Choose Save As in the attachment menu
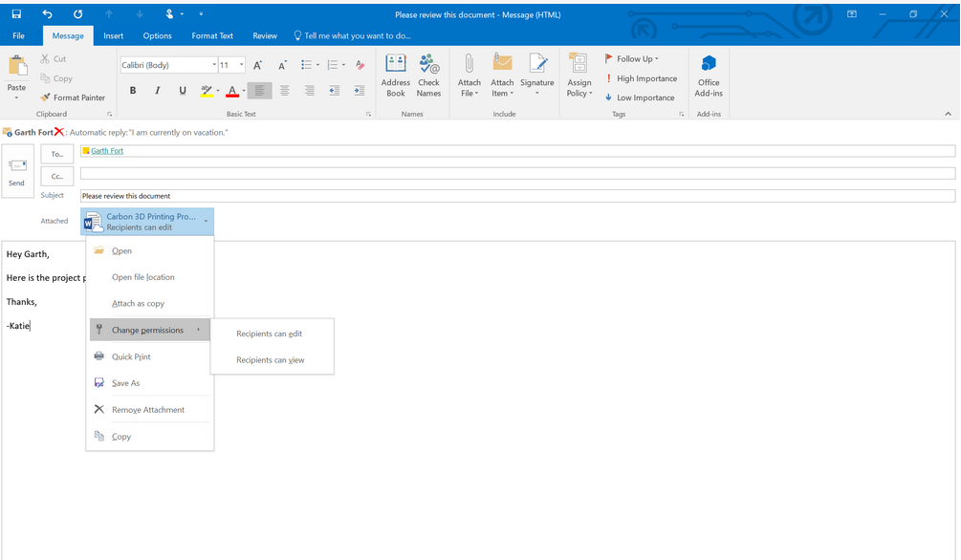 (150, 383)
